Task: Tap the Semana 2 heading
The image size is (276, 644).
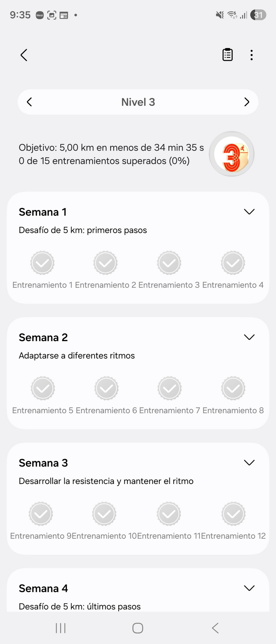Action: point(43,337)
